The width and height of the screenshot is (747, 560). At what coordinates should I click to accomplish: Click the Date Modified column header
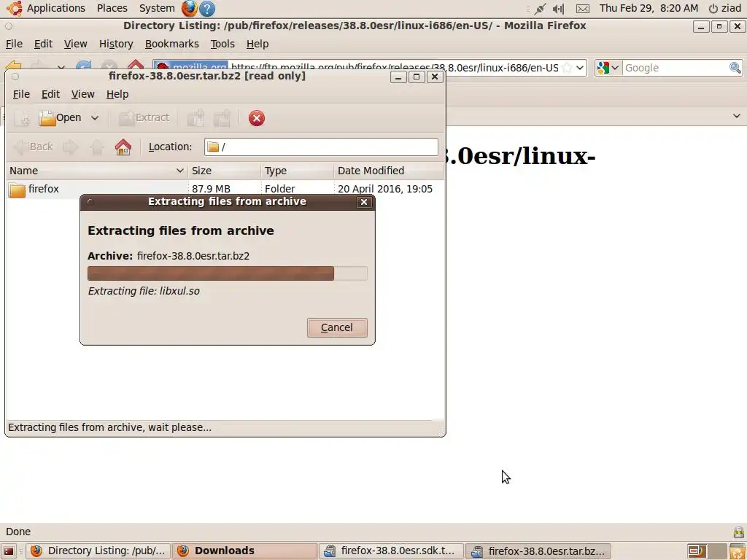(x=388, y=171)
